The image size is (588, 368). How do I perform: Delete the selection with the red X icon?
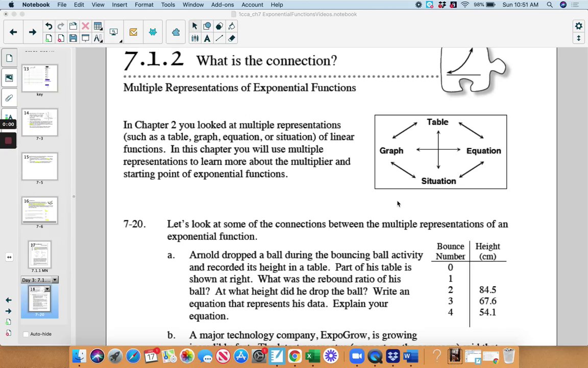click(x=86, y=26)
